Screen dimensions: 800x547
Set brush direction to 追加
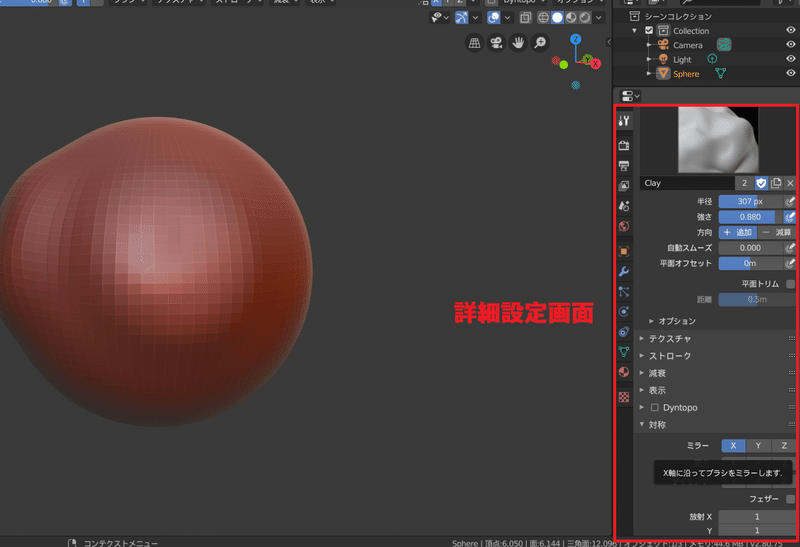(x=738, y=232)
